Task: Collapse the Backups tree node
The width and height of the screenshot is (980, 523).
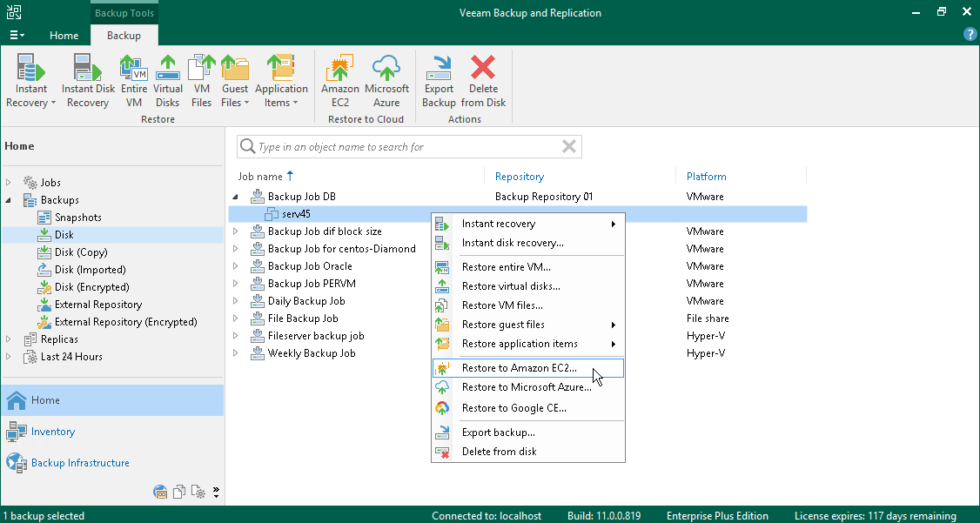Action: click(9, 200)
